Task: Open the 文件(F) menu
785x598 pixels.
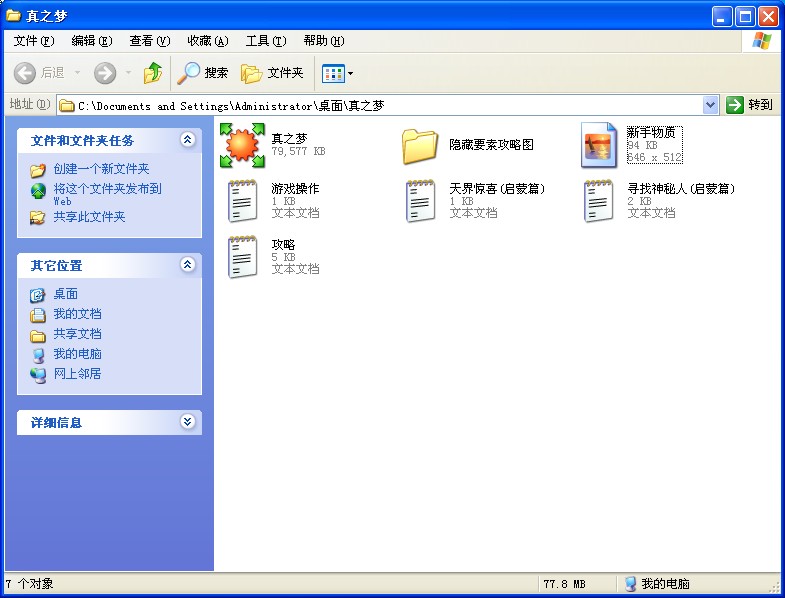Action: point(34,41)
